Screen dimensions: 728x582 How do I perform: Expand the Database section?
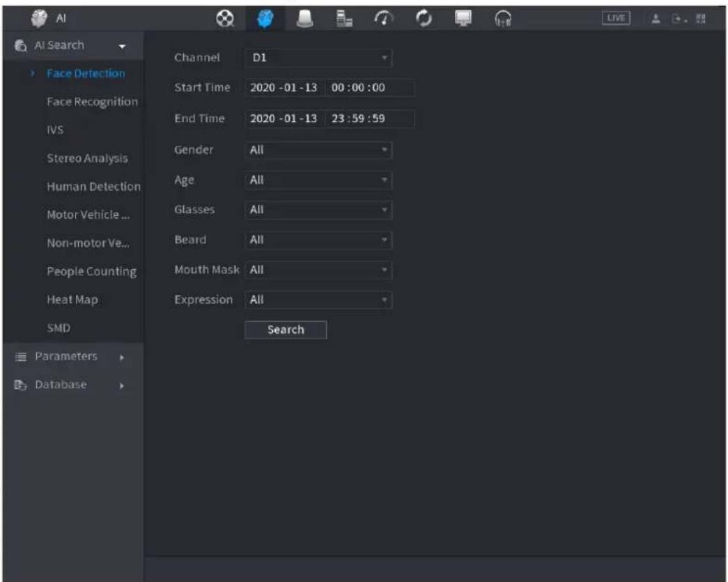[73, 385]
